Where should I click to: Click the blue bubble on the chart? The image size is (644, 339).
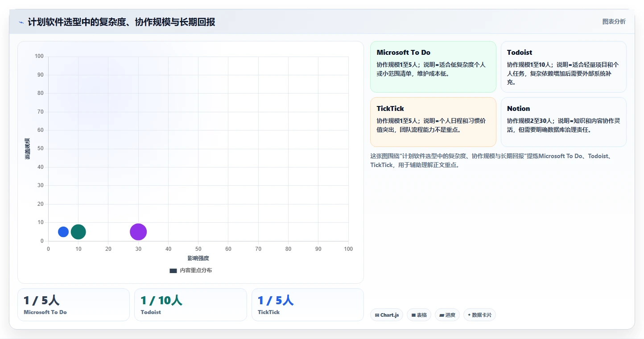pyautogui.click(x=63, y=232)
